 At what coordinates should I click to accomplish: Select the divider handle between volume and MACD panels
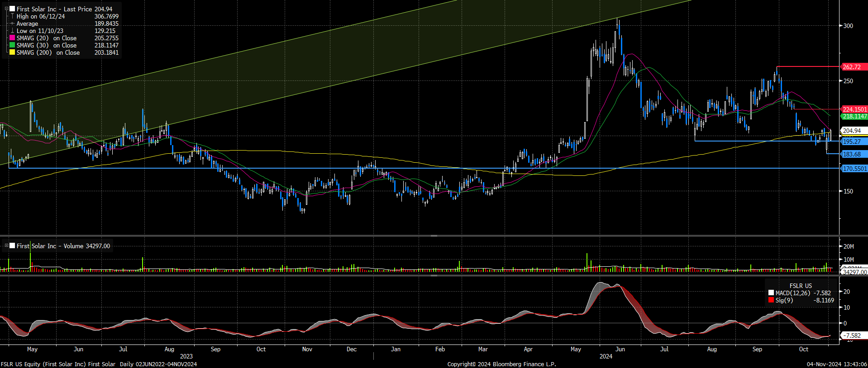[434, 275]
